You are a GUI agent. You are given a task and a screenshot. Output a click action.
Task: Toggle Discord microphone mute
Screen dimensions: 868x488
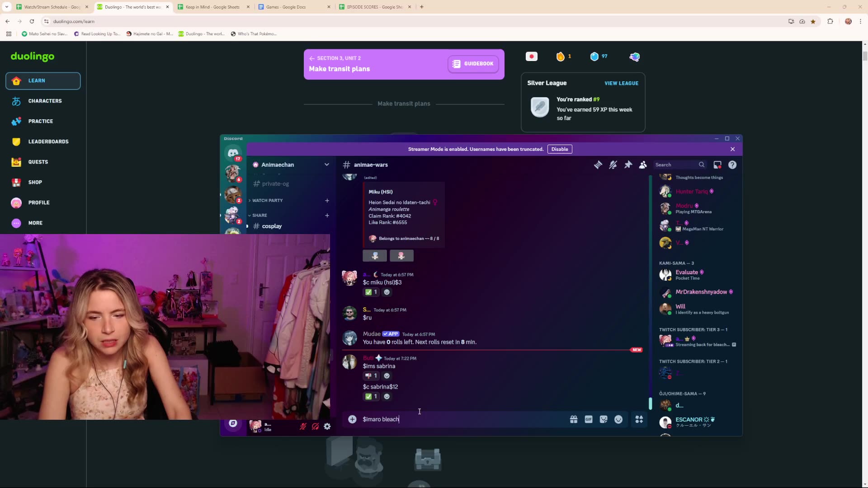(x=303, y=426)
